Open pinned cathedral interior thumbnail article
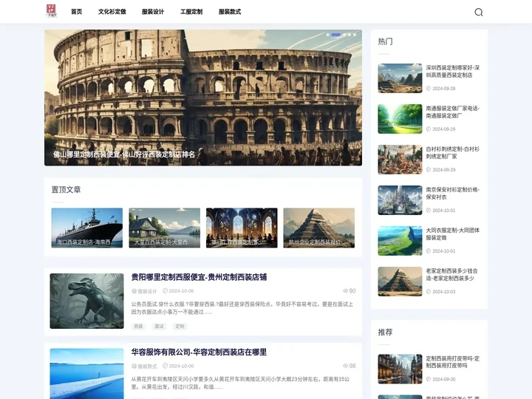The image size is (532, 399). point(242,228)
